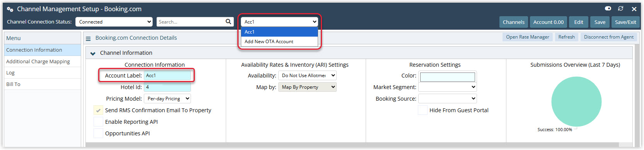Check Hide From Guest Portal
644x150 pixels.
[x=423, y=110]
